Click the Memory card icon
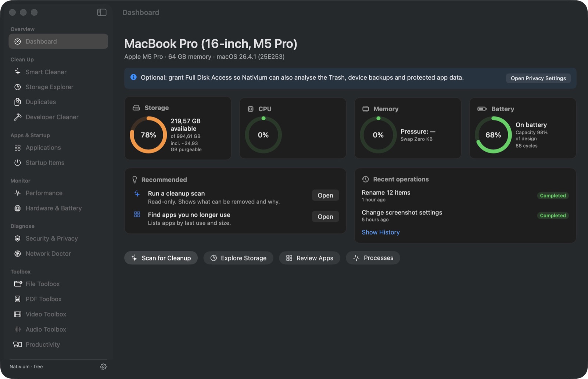588x379 pixels. point(366,109)
